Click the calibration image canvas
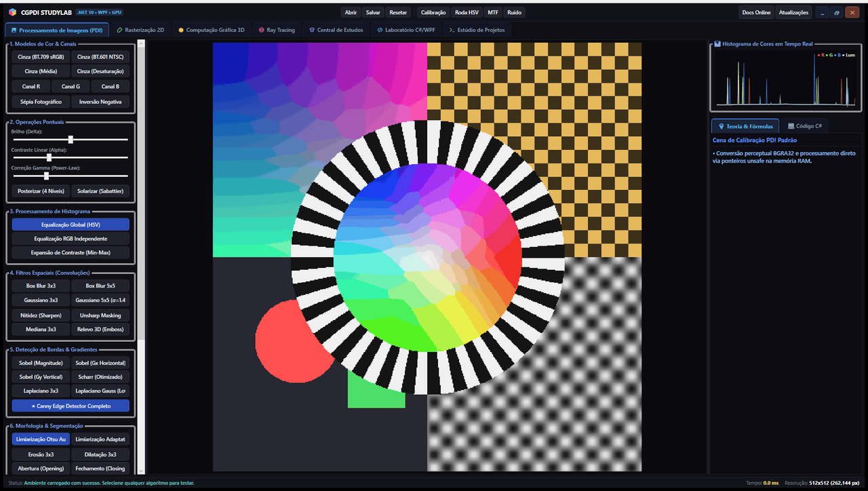The width and height of the screenshot is (868, 491). click(427, 257)
